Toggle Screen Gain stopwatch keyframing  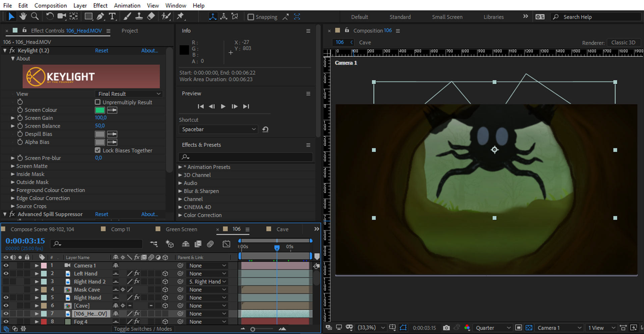20,118
